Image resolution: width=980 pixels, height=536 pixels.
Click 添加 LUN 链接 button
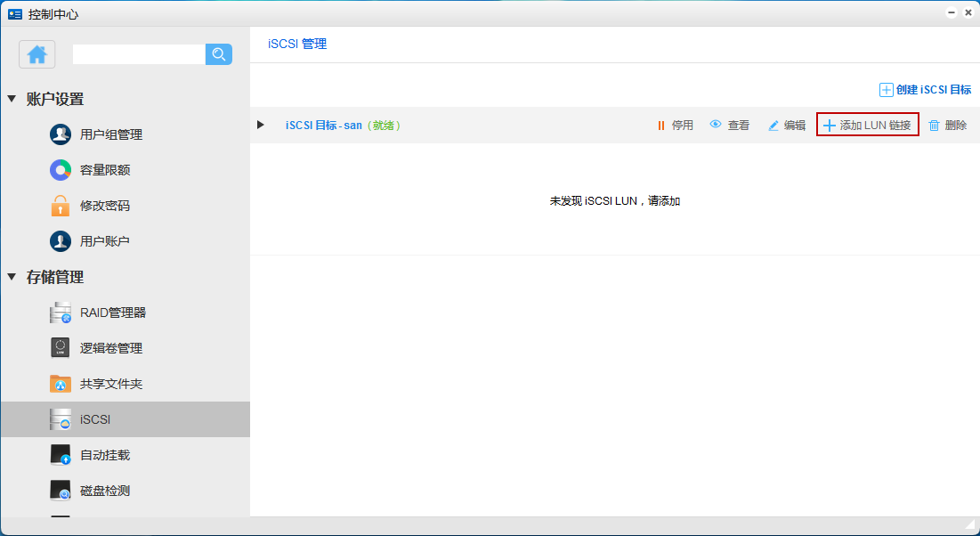coord(868,125)
